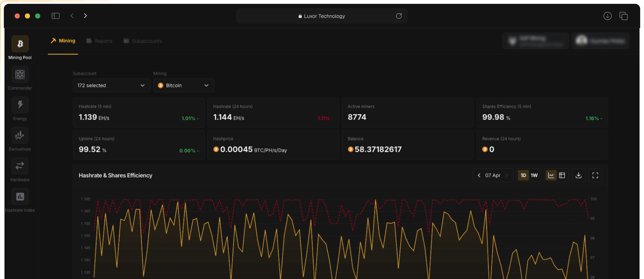Click the Luxor Technology address bar

coord(322,16)
